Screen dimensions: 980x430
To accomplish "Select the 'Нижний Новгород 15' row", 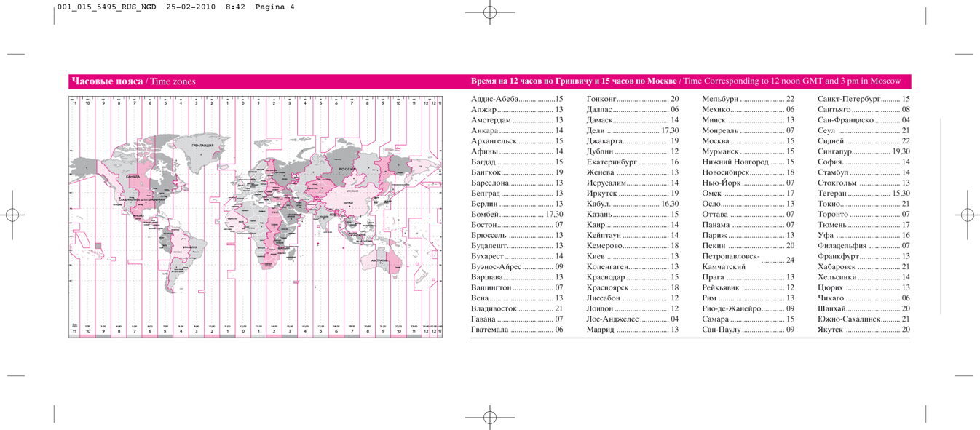I will (748, 162).
